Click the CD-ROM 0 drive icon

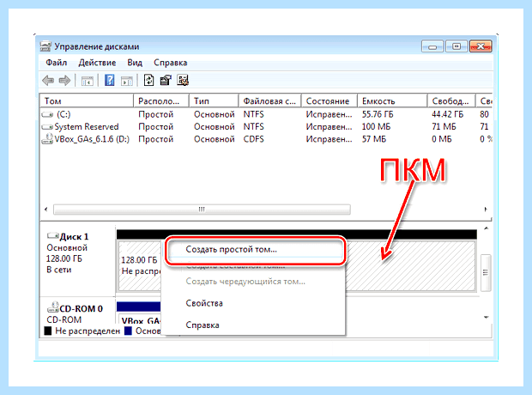(x=53, y=307)
